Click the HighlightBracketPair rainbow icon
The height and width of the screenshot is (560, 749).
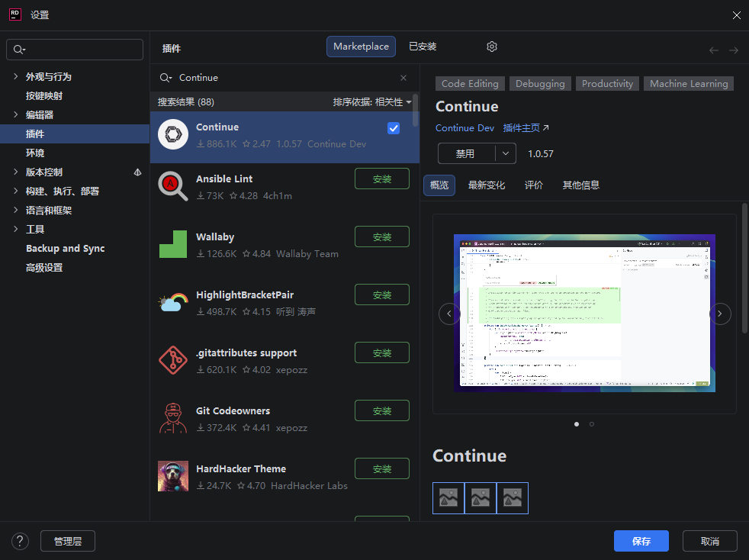173,302
